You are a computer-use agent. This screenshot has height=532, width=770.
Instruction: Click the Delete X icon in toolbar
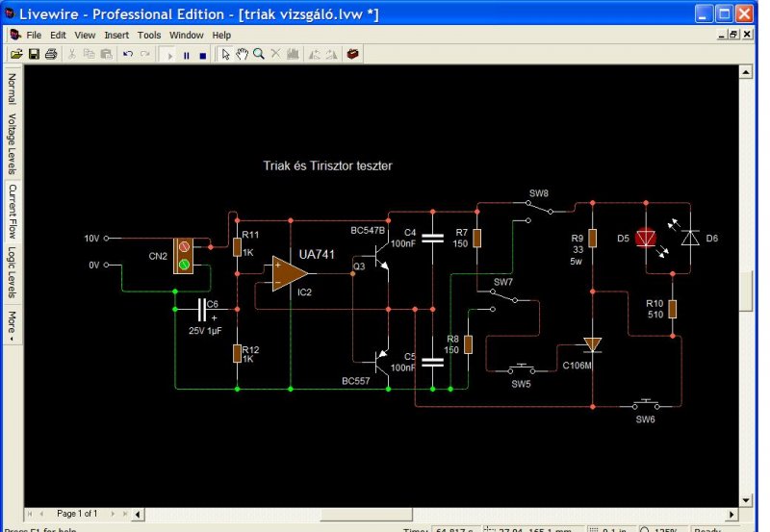point(276,54)
